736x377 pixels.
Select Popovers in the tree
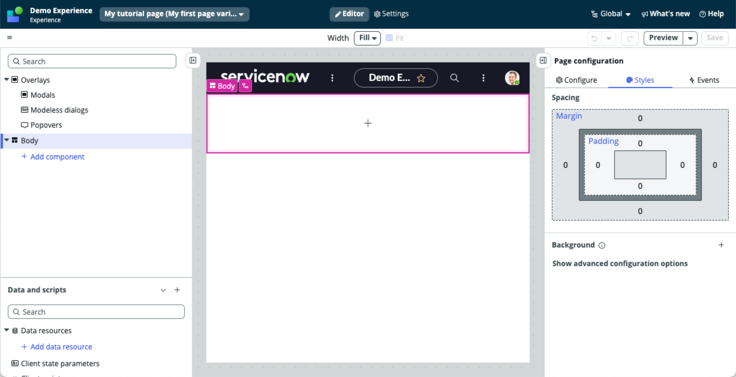coord(41,125)
